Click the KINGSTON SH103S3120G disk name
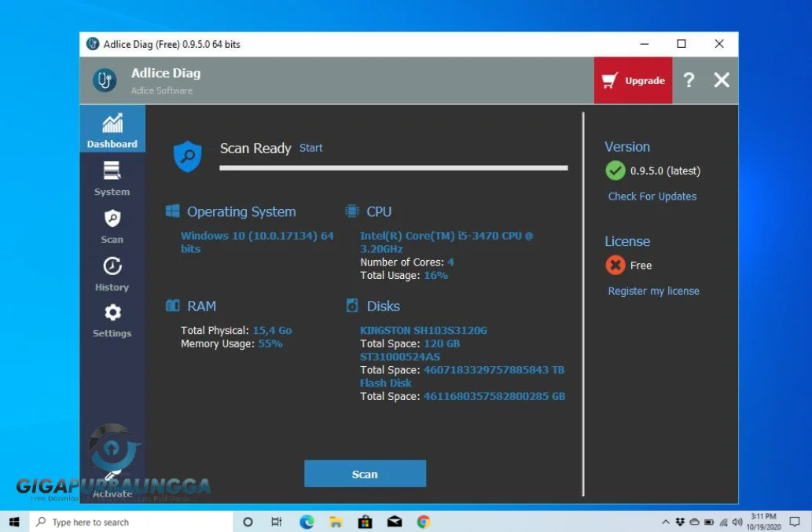The image size is (812, 532). (x=424, y=330)
